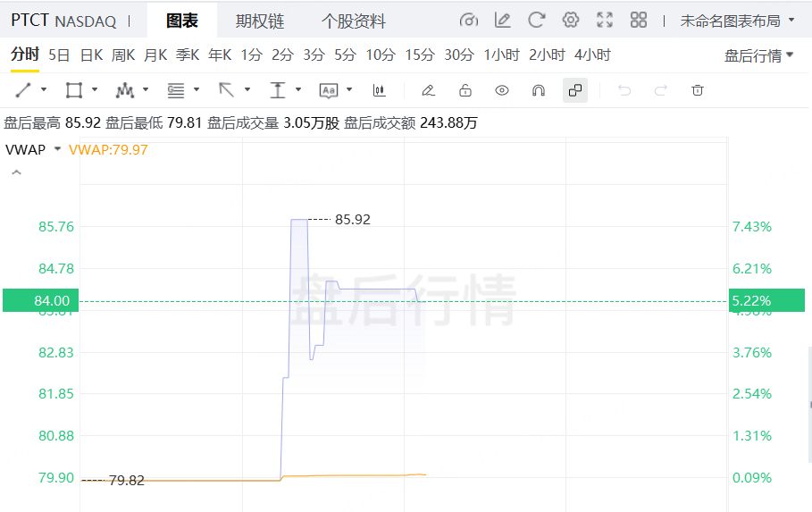This screenshot has height=512, width=812.
Task: Select the rectangle shape tool
Action: [74, 90]
